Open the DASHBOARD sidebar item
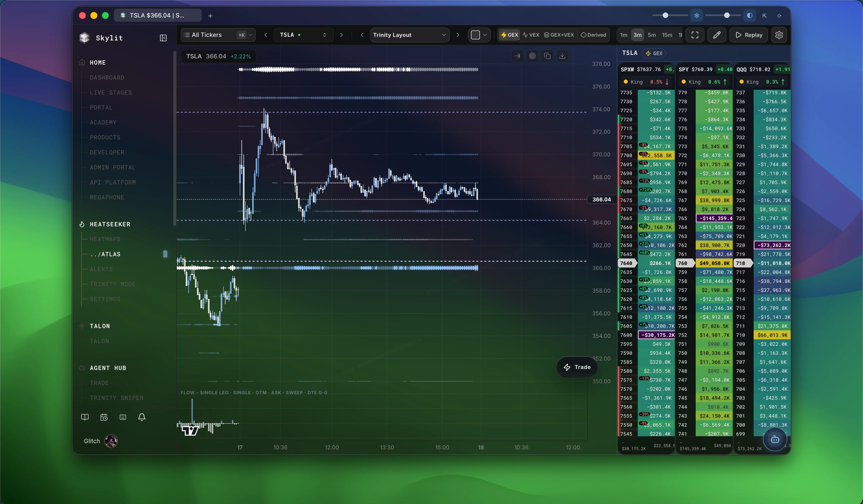863x504 pixels. (x=107, y=77)
